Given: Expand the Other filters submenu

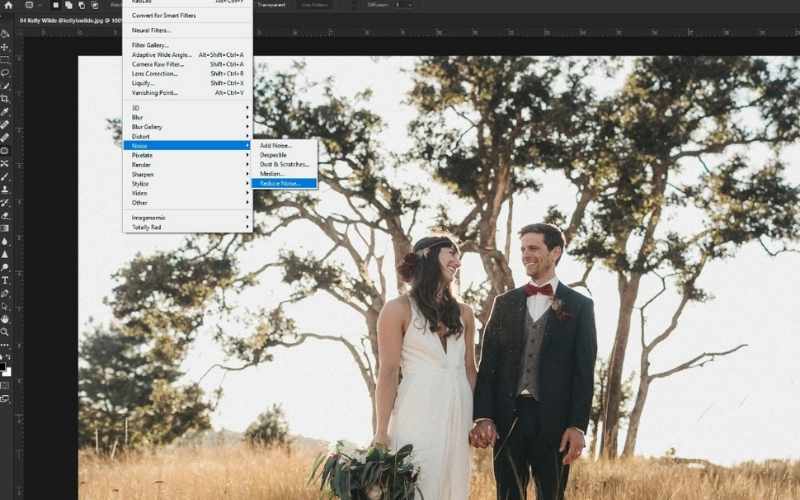Looking at the screenshot, I should pyautogui.click(x=188, y=203).
